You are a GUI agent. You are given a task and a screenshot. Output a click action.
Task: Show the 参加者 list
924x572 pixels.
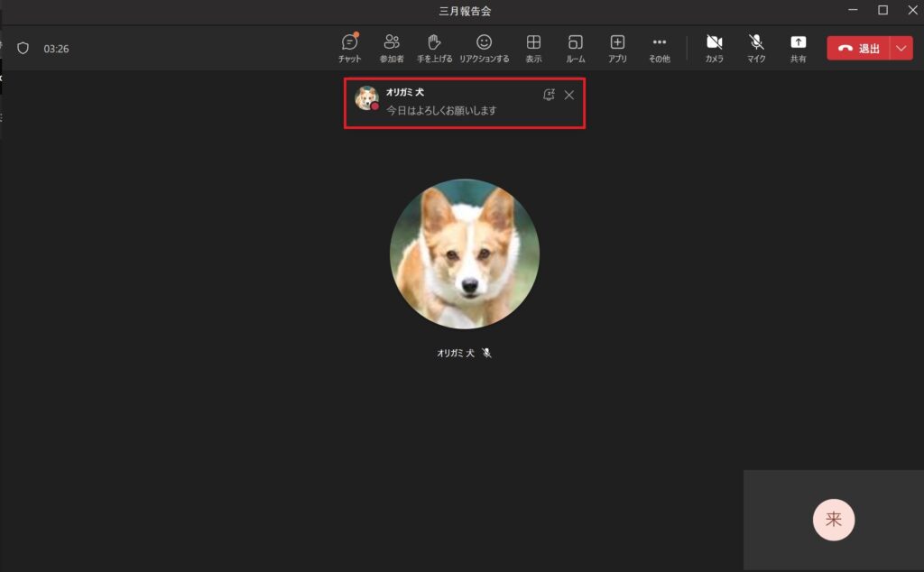click(392, 48)
